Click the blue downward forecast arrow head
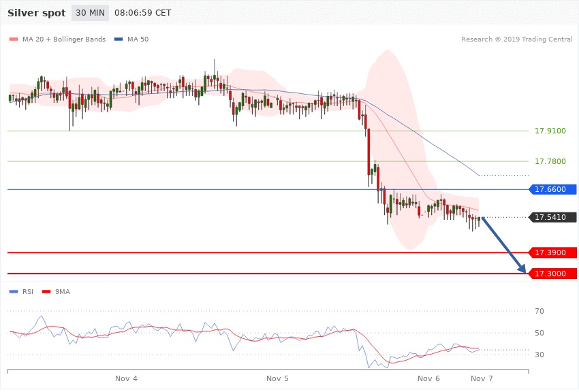The image size is (579, 392). 522,269
